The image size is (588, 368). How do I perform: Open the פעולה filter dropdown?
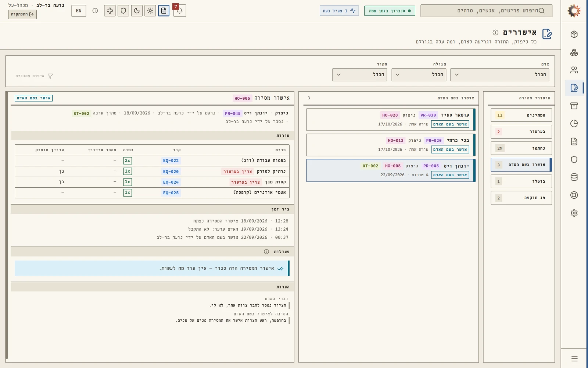(419, 75)
